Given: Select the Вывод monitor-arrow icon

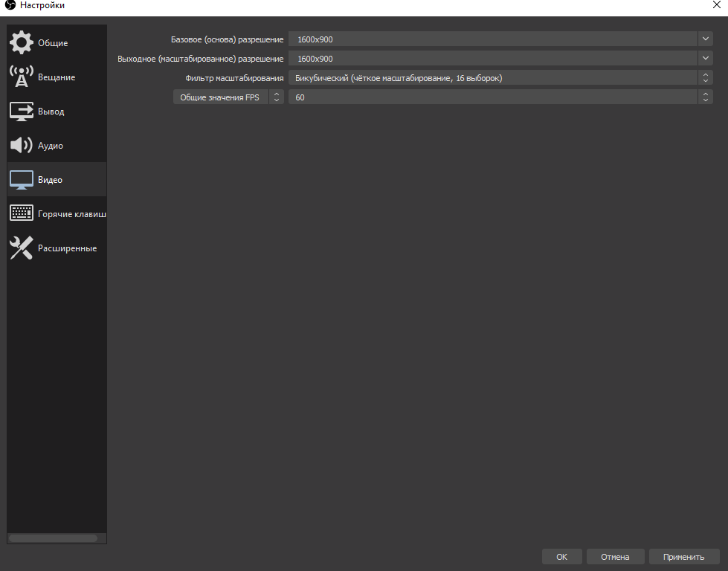Looking at the screenshot, I should pyautogui.click(x=22, y=111).
